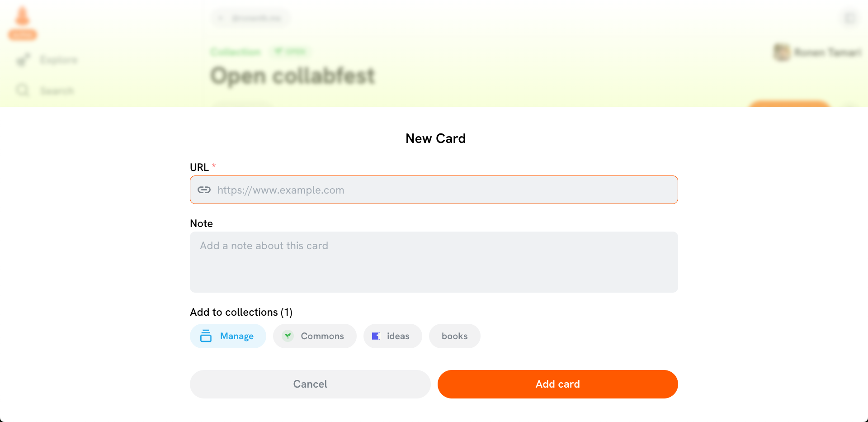Click the Explore icon in sidebar
The image size is (868, 422).
tap(23, 60)
